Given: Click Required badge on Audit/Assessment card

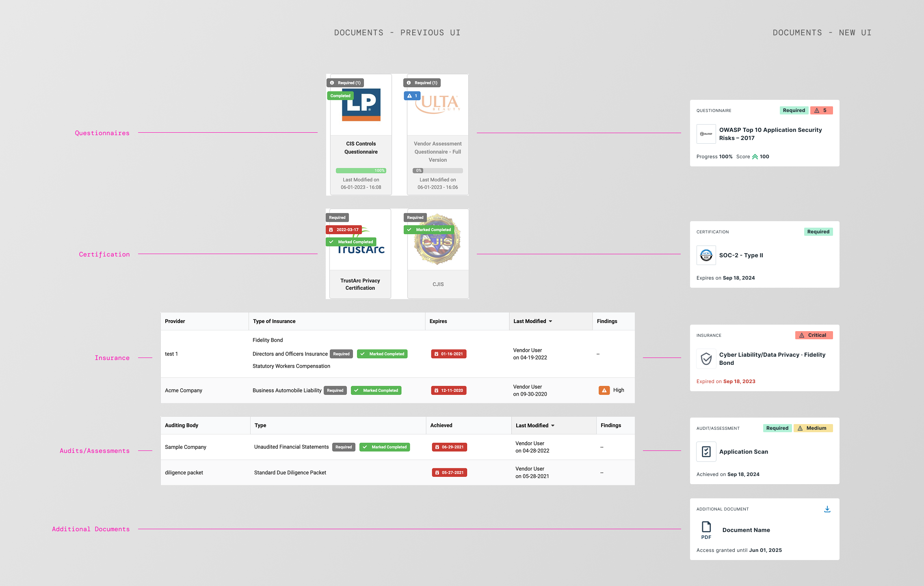Looking at the screenshot, I should pyautogui.click(x=777, y=428).
